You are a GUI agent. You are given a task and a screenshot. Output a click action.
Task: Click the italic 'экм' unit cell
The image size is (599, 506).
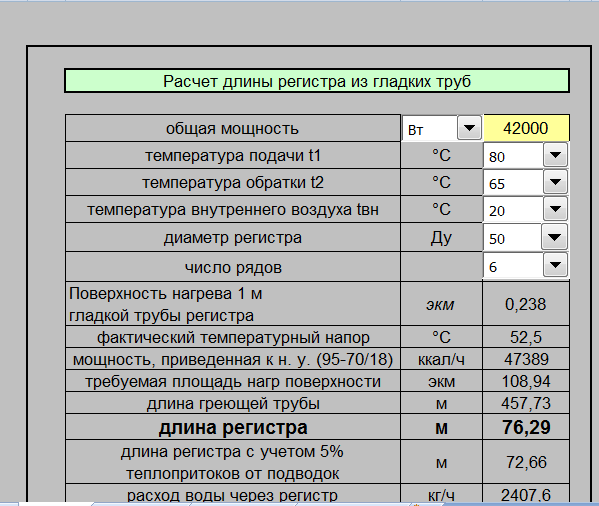(x=441, y=304)
